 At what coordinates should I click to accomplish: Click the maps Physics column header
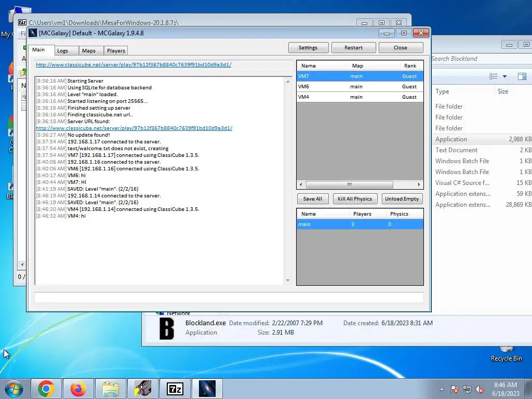coord(404,214)
